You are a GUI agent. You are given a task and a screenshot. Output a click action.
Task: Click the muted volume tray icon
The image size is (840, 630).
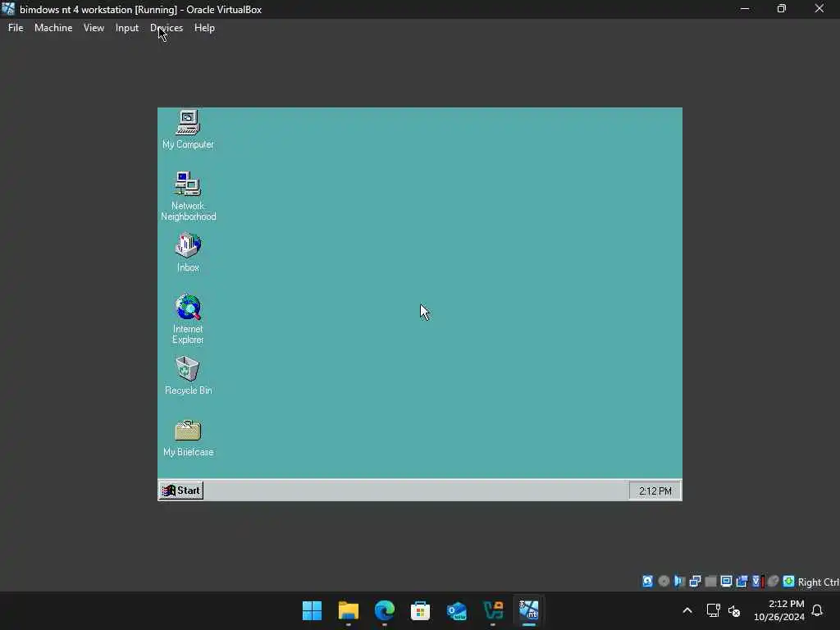tap(734, 610)
